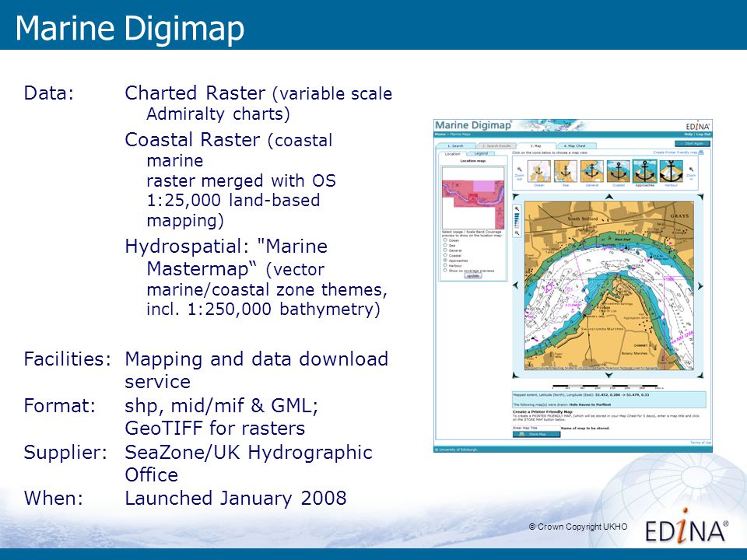
Task: Click the 'Marine Digimap' slide title
Action: (130, 29)
